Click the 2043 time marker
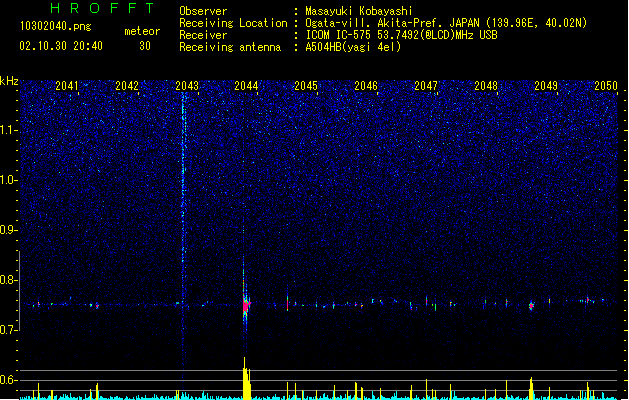 pos(187,86)
